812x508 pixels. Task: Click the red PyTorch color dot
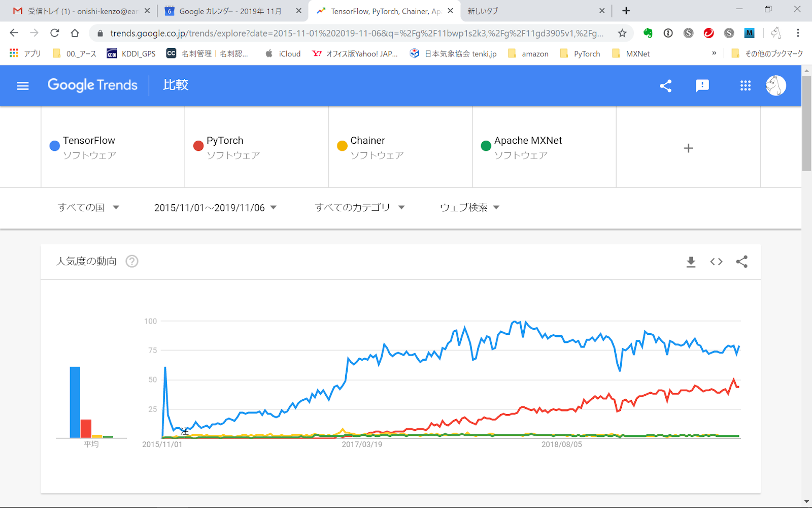pos(198,146)
